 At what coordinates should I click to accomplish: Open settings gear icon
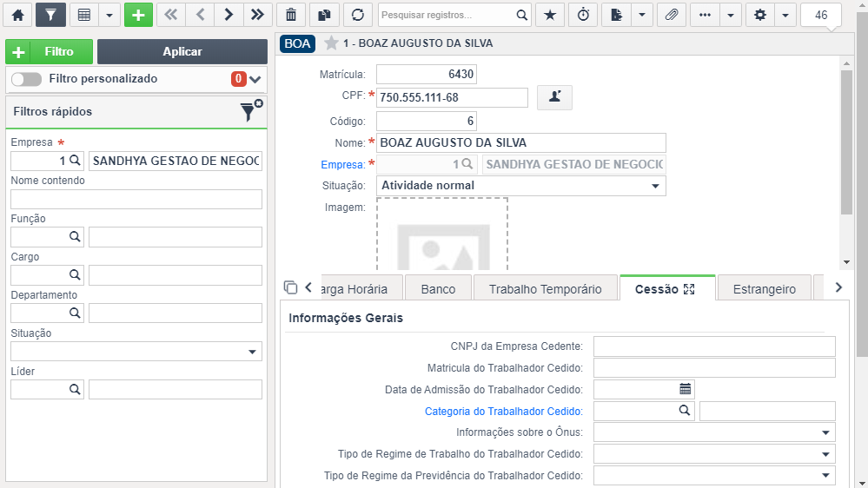(x=760, y=15)
